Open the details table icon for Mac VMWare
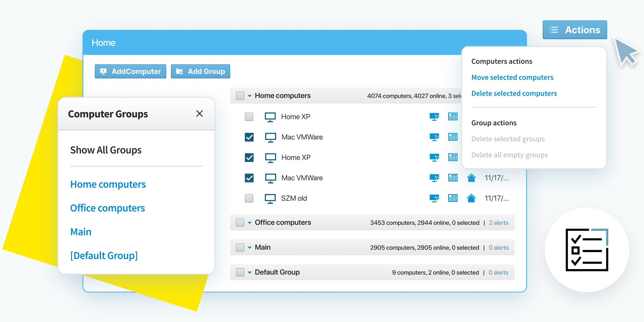This screenshot has height=322, width=644. tap(453, 137)
